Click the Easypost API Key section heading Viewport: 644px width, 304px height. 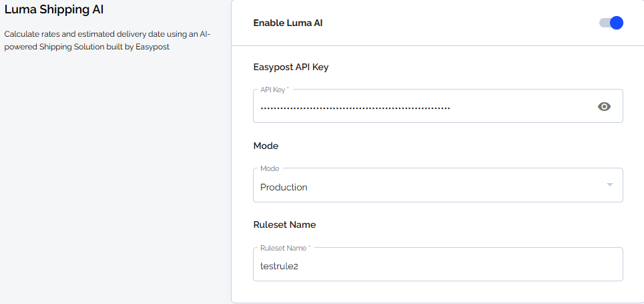tap(291, 67)
